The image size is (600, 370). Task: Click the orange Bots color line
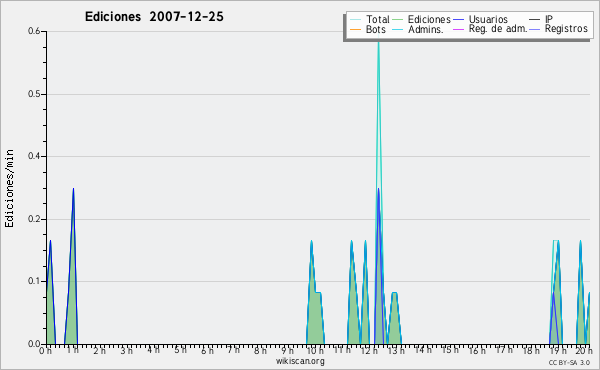point(355,29)
